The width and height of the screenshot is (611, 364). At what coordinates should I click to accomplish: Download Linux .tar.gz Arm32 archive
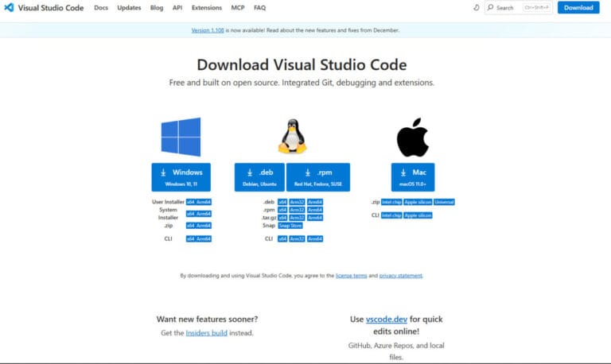(x=297, y=218)
